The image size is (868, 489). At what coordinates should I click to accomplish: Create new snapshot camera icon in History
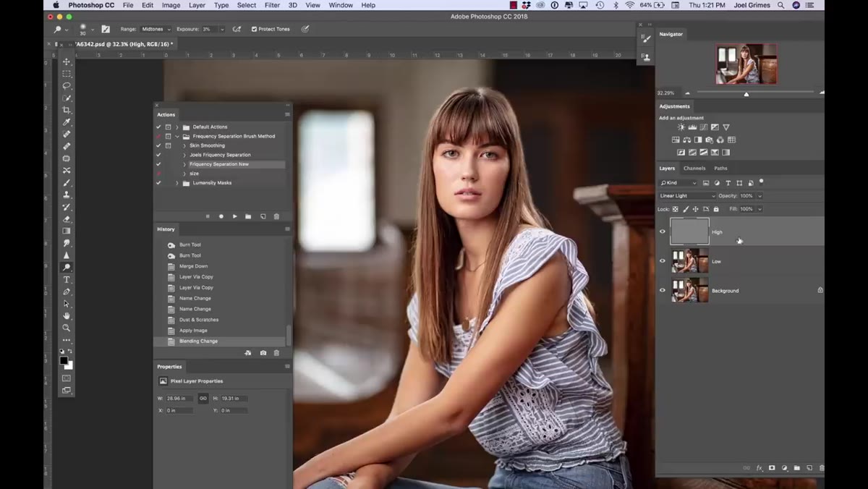point(263,353)
